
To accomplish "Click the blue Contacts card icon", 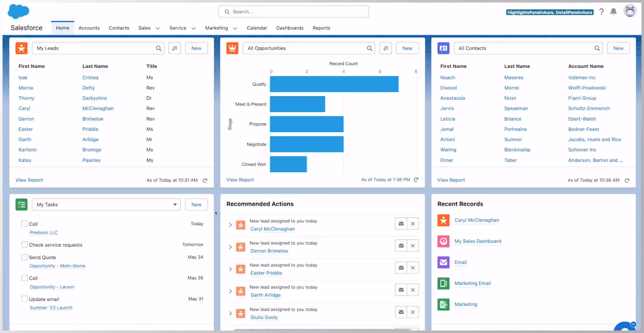I will click(x=443, y=48).
